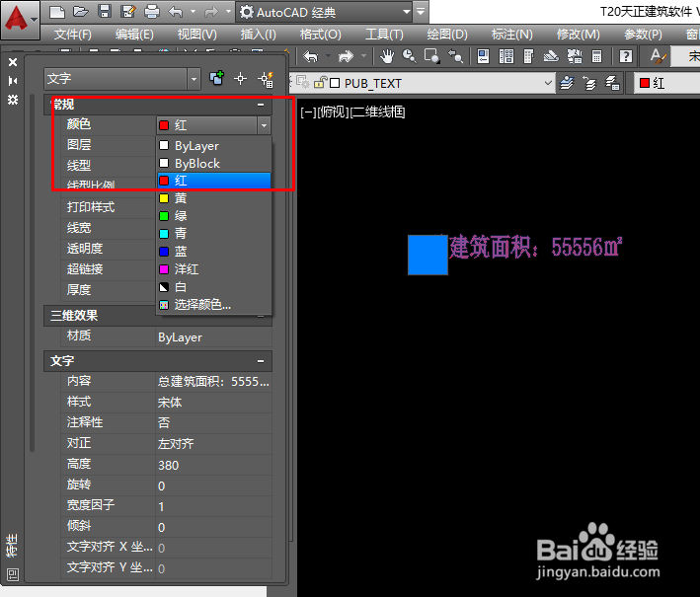Open the toolbar color control showing 红
The image size is (700, 597).
pos(667,83)
